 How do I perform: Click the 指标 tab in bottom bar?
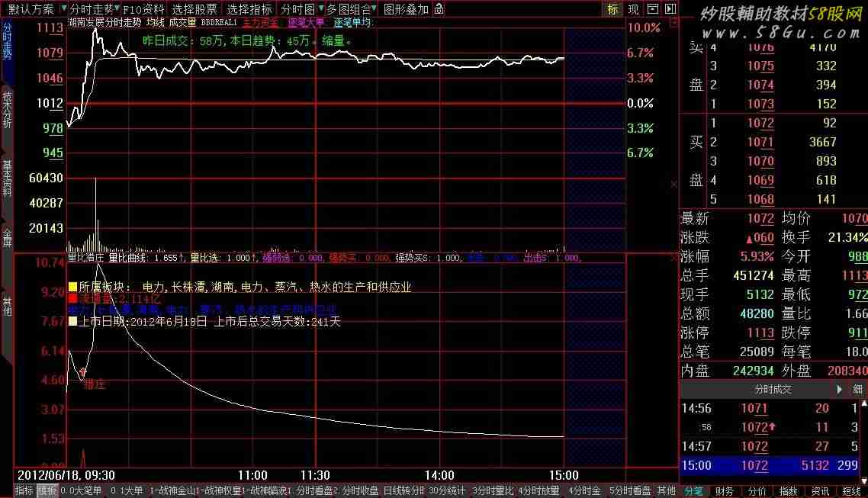coord(24,491)
